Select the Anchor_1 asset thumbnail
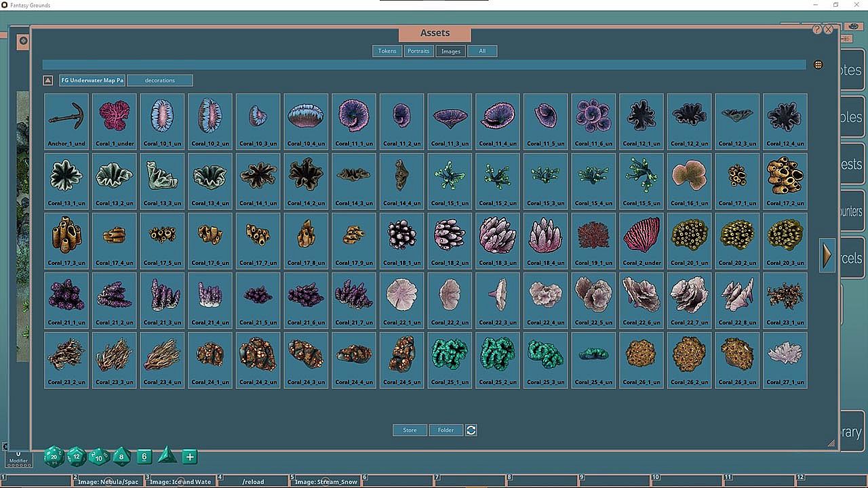The image size is (868, 488). click(x=66, y=121)
